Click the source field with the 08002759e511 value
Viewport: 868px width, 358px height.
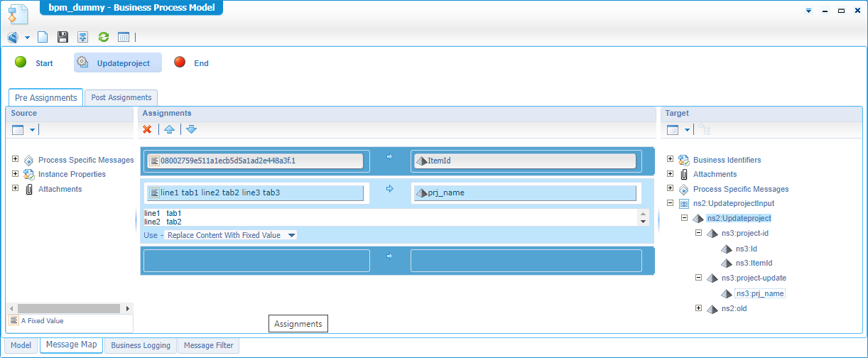tap(255, 161)
